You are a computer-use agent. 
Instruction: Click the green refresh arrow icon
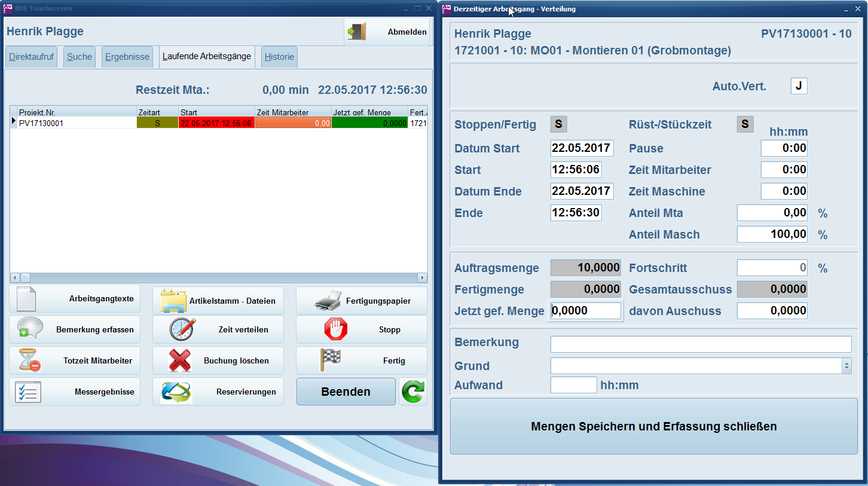pos(412,392)
